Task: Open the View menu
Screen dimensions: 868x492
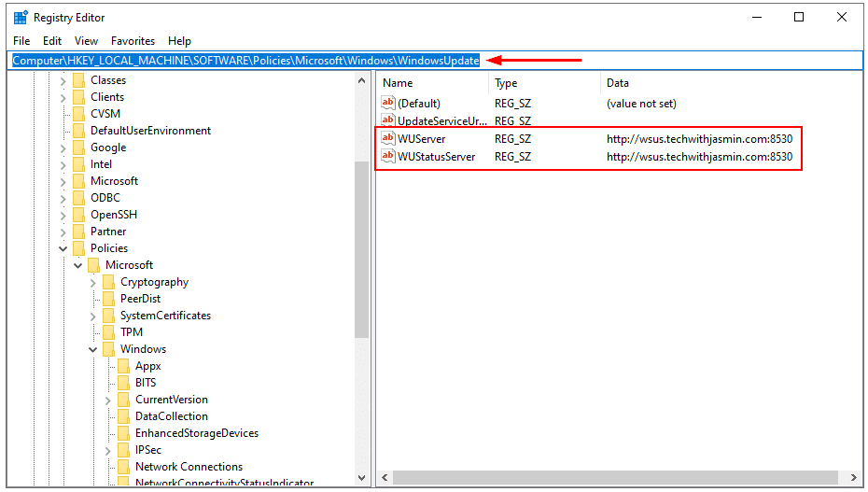Action: 87,41
